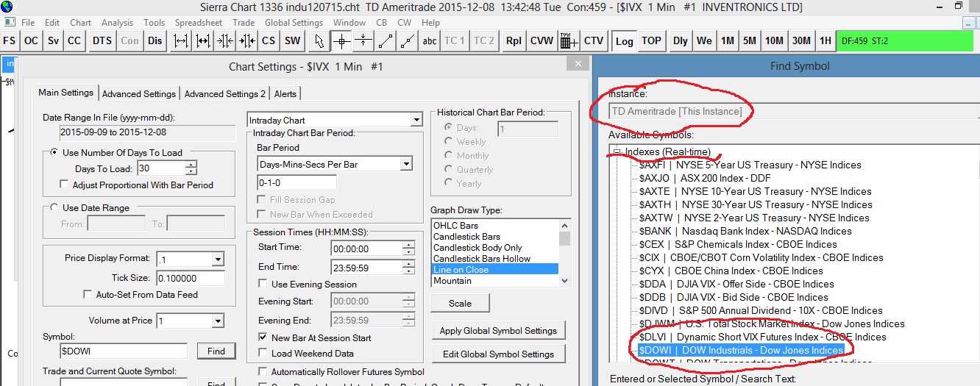Open the Price Display Format dropdown
Image resolution: width=980 pixels, height=386 pixels.
(x=217, y=259)
